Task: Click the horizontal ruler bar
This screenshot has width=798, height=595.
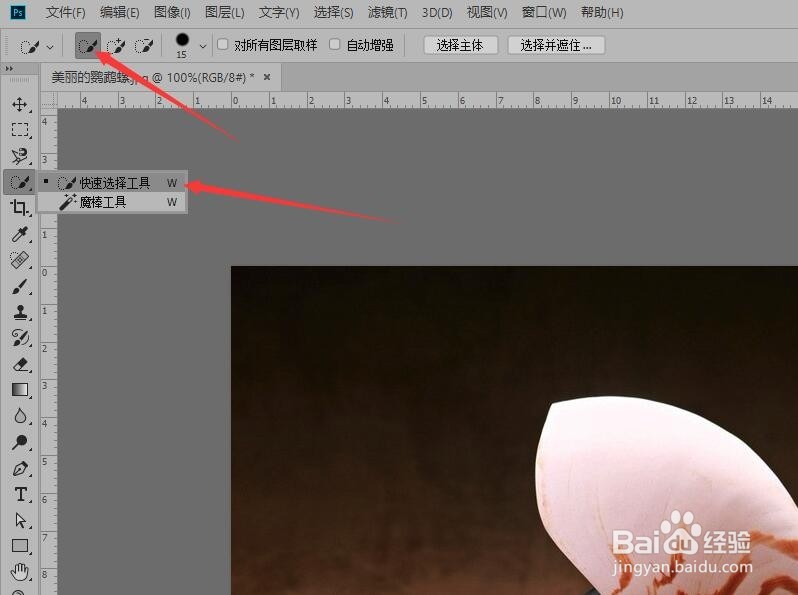Action: tap(428, 100)
